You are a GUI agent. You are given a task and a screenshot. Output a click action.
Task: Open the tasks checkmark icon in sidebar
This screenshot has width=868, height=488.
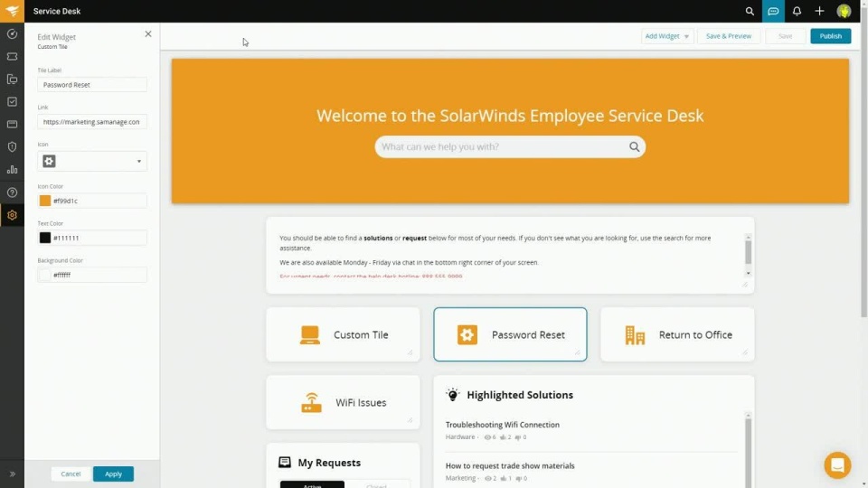[x=12, y=102]
